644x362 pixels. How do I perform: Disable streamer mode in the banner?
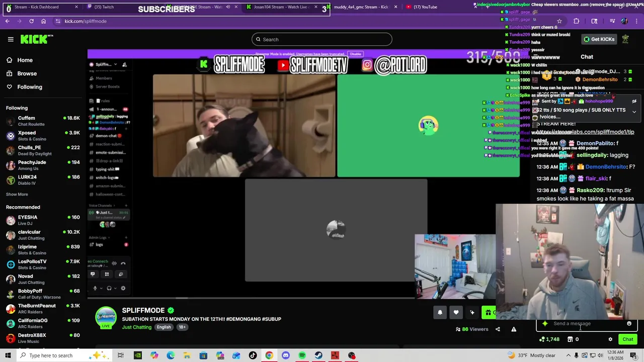click(x=355, y=54)
